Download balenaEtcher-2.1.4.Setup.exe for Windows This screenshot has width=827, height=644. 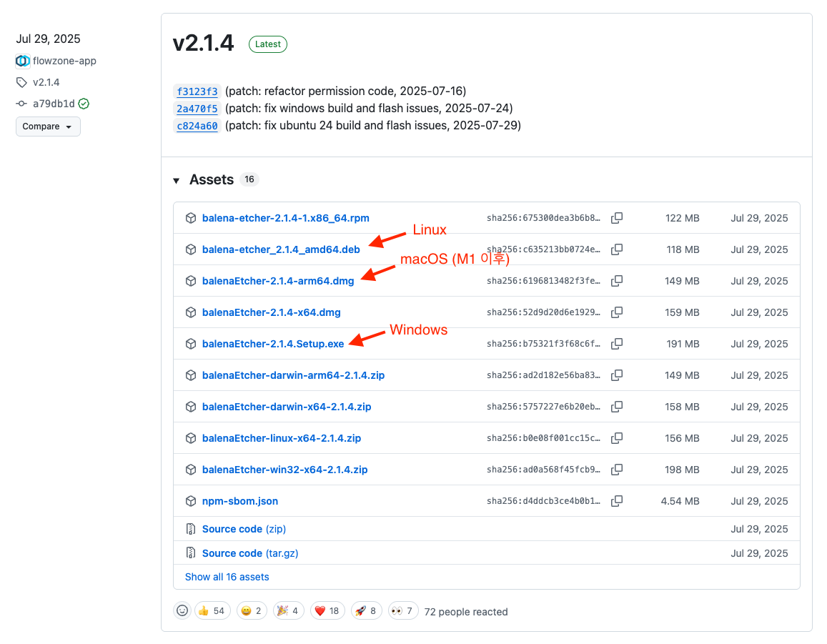273,344
